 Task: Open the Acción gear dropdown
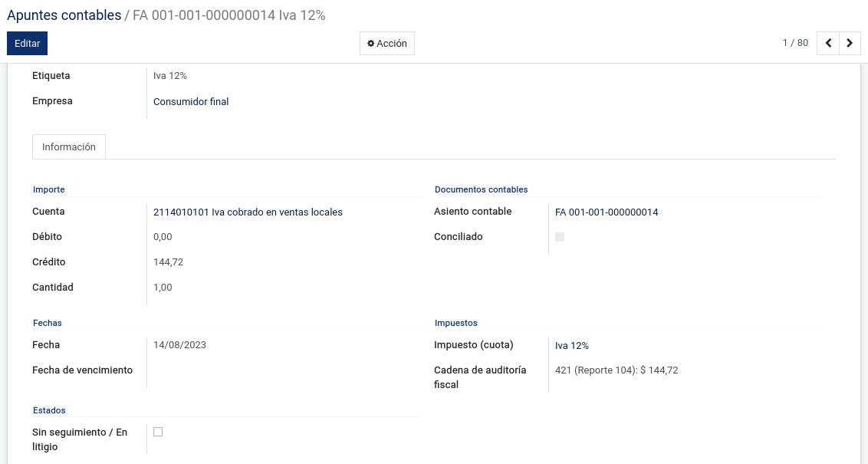click(x=387, y=43)
